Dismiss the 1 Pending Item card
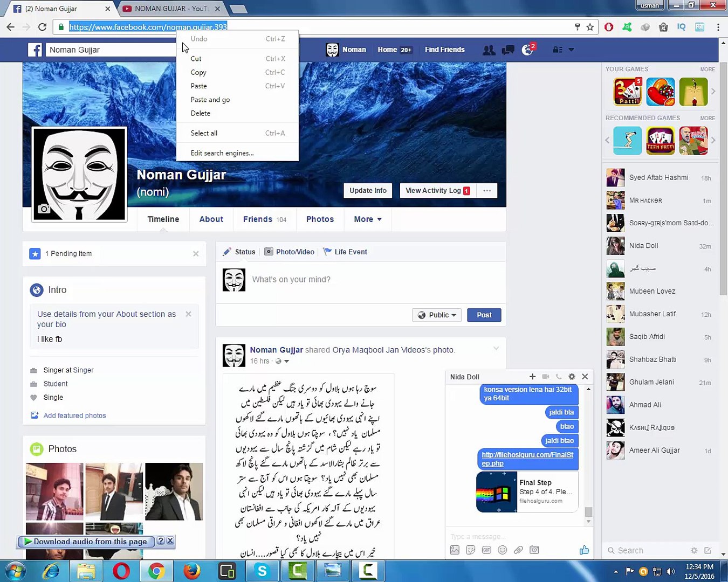The height and width of the screenshot is (582, 728). [x=196, y=254]
